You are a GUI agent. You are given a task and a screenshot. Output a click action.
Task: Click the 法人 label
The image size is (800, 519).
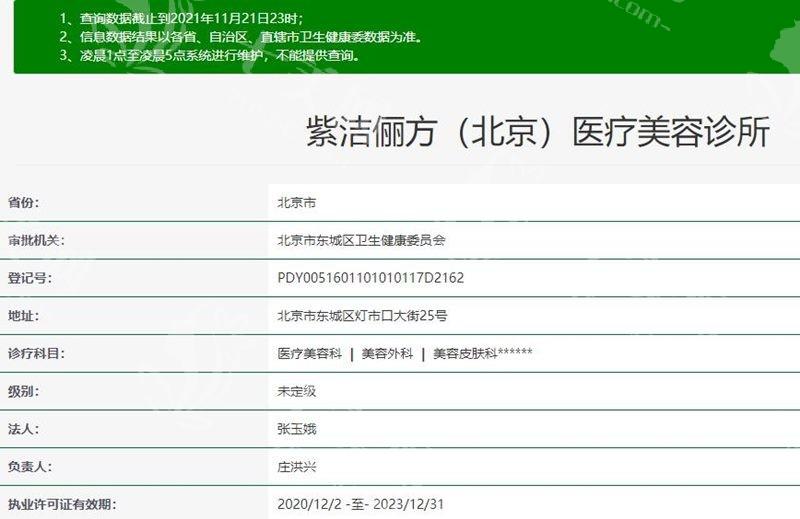click(23, 429)
